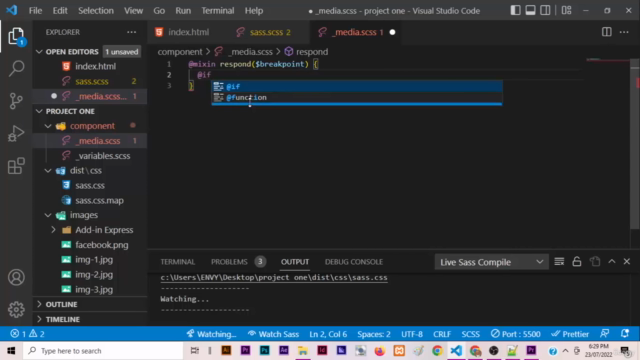Click the sass.css output file path link
The width and height of the screenshot is (640, 360).
click(x=274, y=278)
